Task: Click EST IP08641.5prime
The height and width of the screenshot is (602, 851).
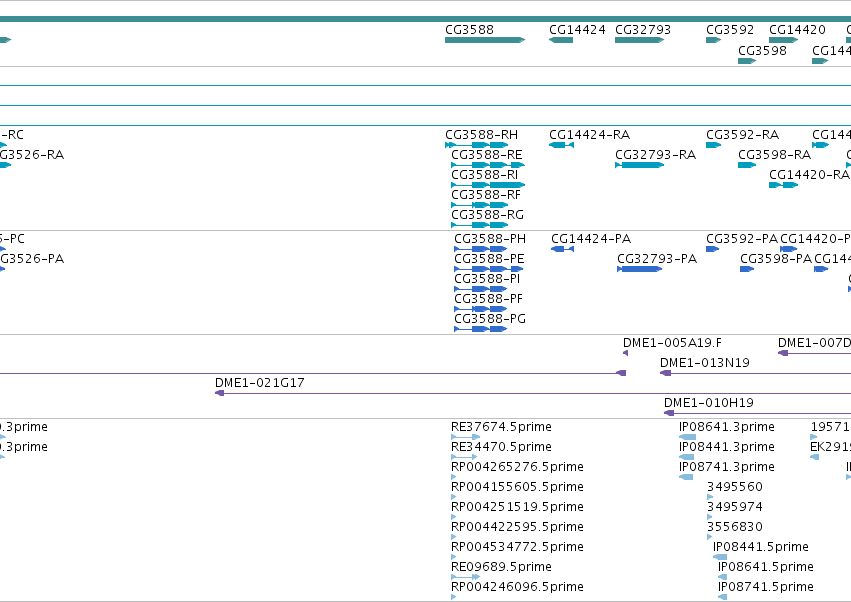Action: point(722,578)
